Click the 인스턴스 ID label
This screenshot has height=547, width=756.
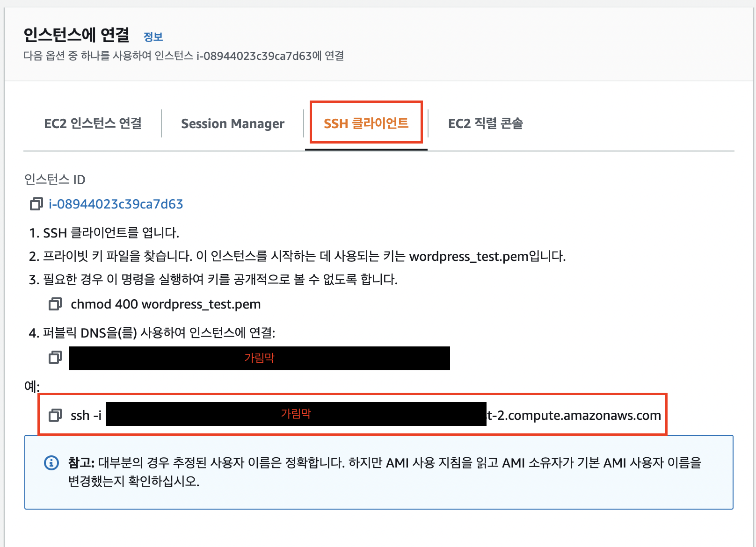coord(55,180)
